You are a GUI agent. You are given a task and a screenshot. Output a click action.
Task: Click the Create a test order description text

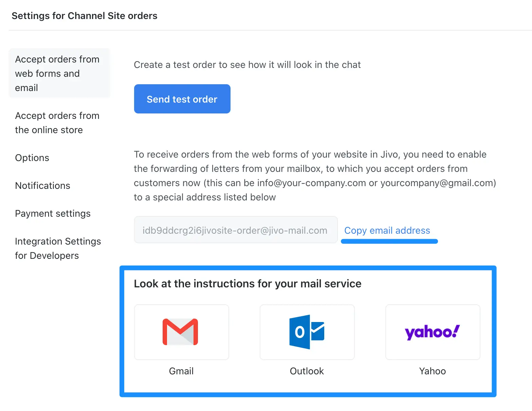pos(247,65)
